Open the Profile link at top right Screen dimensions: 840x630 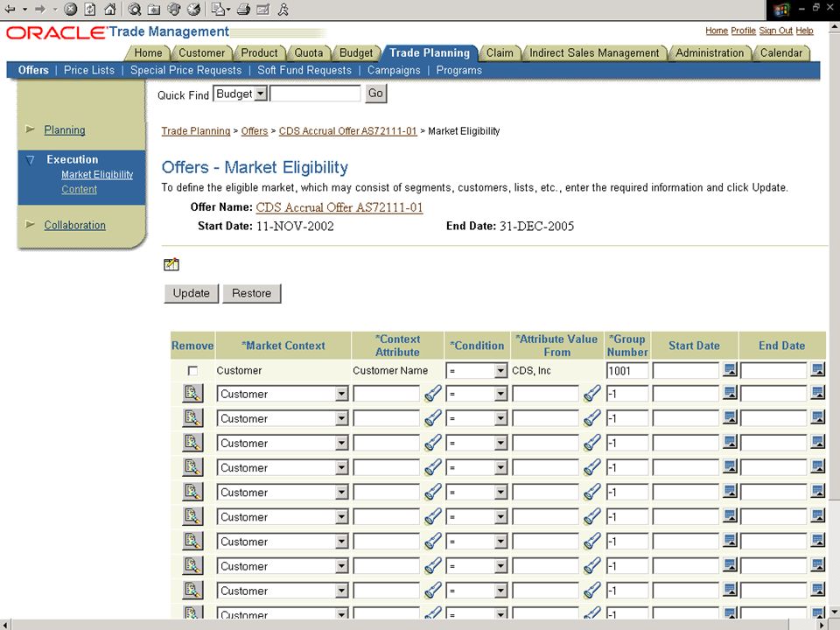point(743,31)
